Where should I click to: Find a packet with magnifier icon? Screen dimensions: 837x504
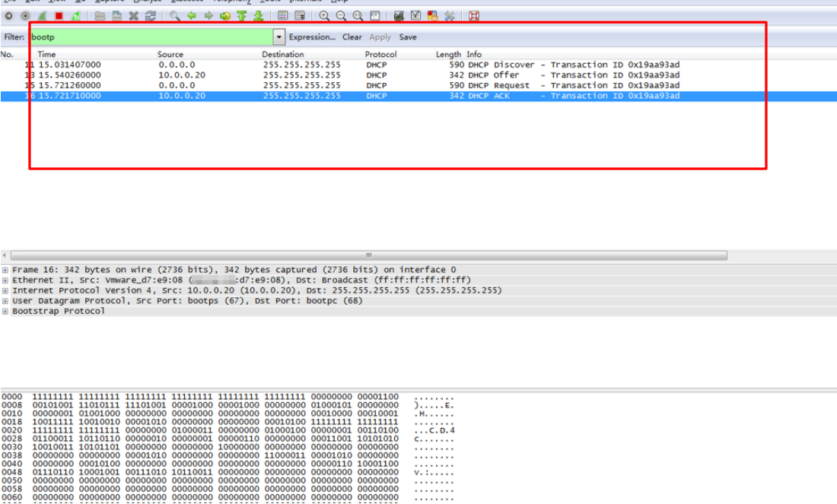pos(174,16)
